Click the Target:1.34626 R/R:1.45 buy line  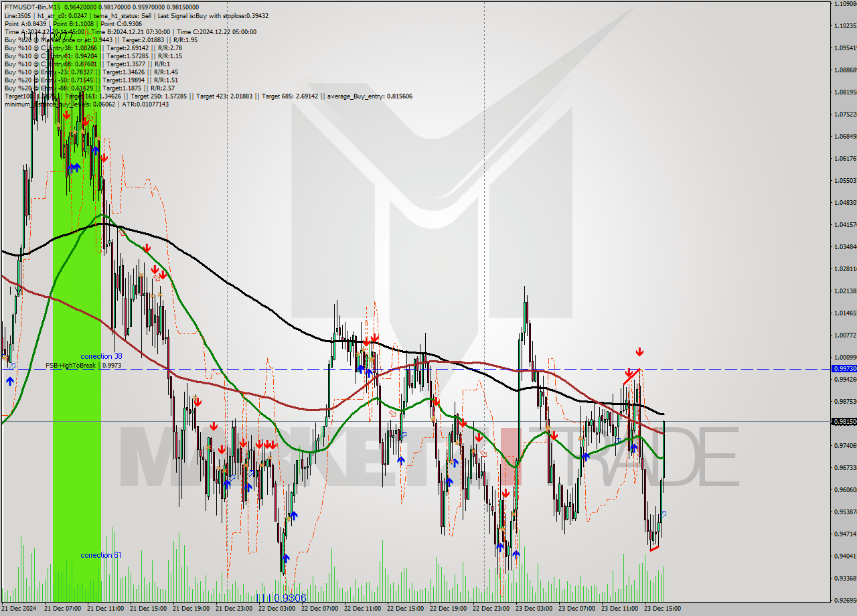pos(91,72)
